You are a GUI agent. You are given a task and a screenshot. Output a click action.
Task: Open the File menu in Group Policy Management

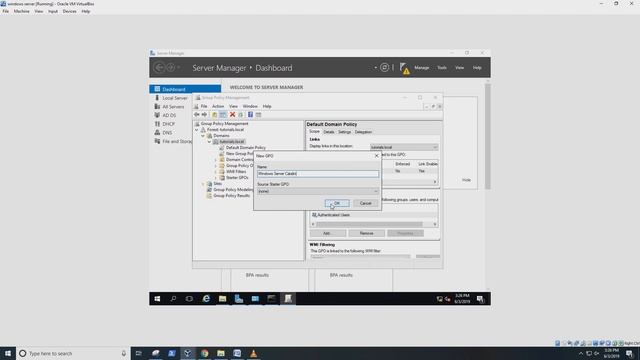coord(204,107)
